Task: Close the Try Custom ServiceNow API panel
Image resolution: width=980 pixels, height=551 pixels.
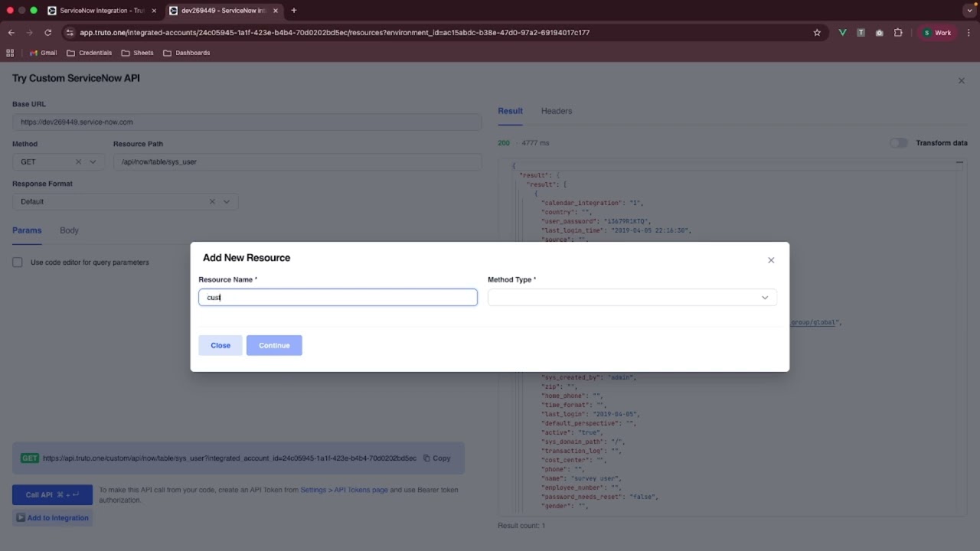Action: [x=962, y=80]
